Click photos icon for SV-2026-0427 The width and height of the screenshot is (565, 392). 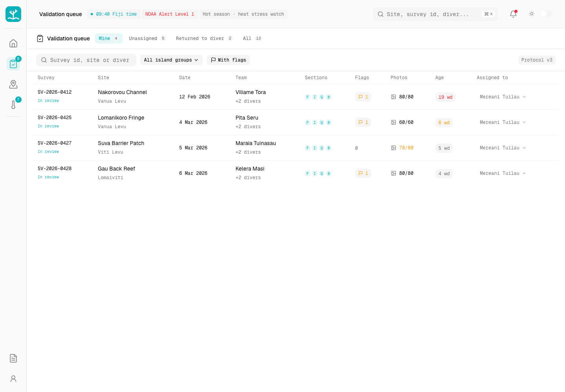(x=394, y=148)
